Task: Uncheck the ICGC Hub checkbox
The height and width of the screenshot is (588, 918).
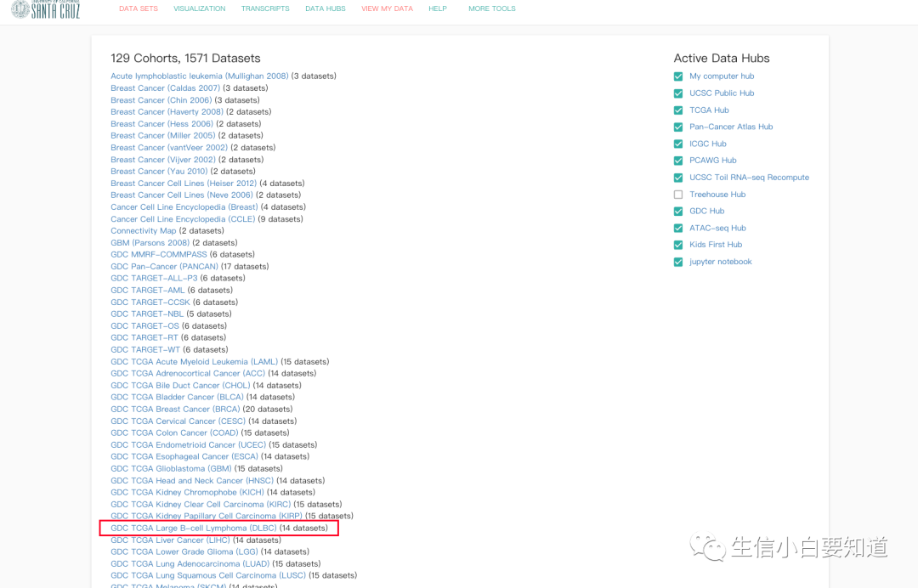Action: (x=678, y=144)
